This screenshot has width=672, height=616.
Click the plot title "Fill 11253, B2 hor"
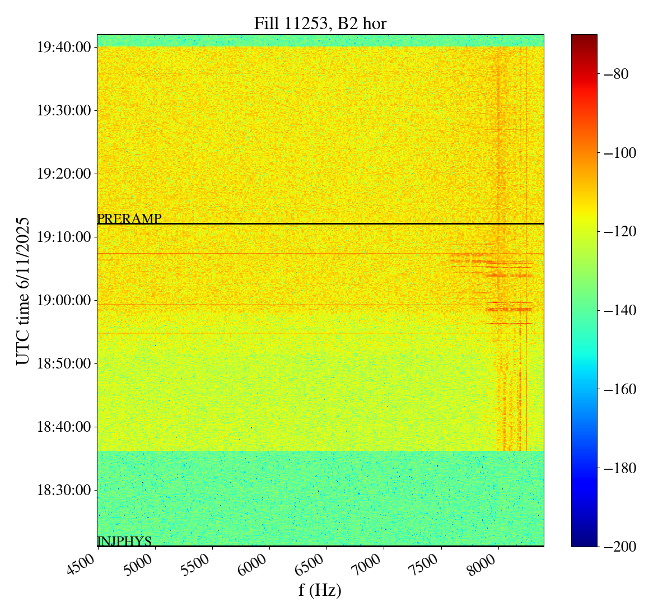[x=320, y=24]
